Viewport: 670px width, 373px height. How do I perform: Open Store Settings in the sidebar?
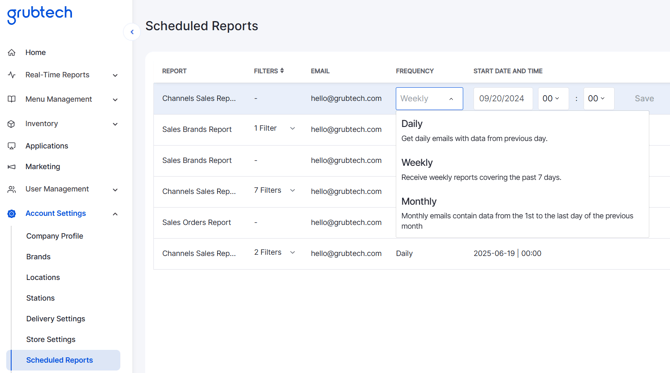[51, 339]
